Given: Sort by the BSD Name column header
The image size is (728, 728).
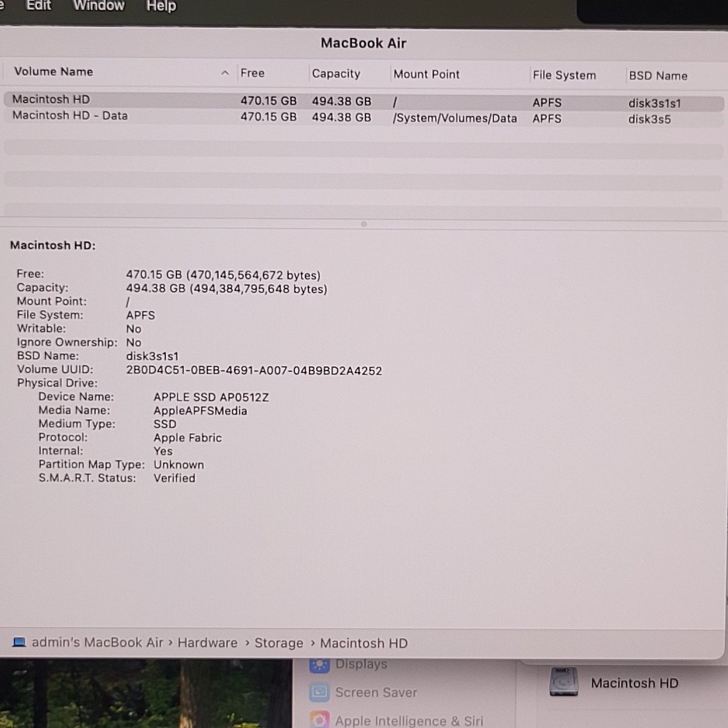Looking at the screenshot, I should [657, 76].
